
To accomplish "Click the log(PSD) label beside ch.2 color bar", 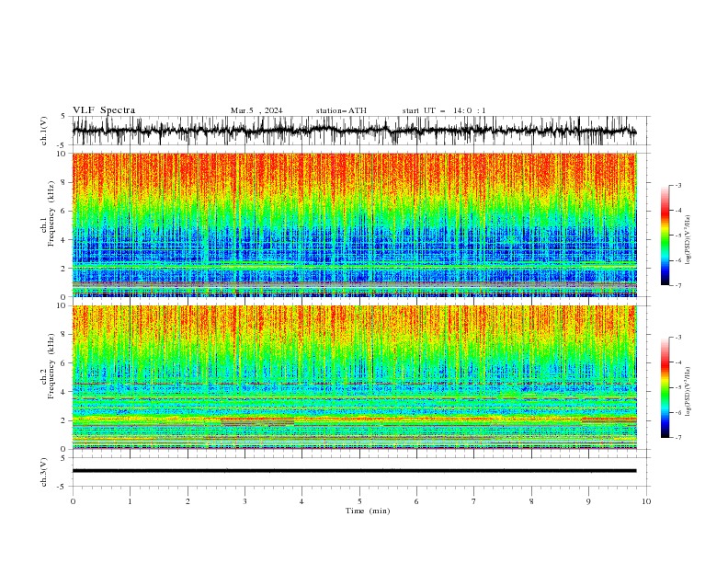I will (x=688, y=391).
